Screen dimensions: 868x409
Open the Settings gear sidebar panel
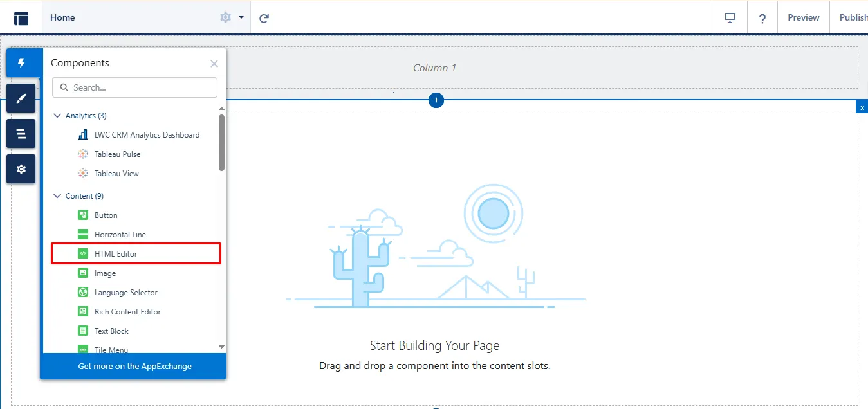coord(21,169)
